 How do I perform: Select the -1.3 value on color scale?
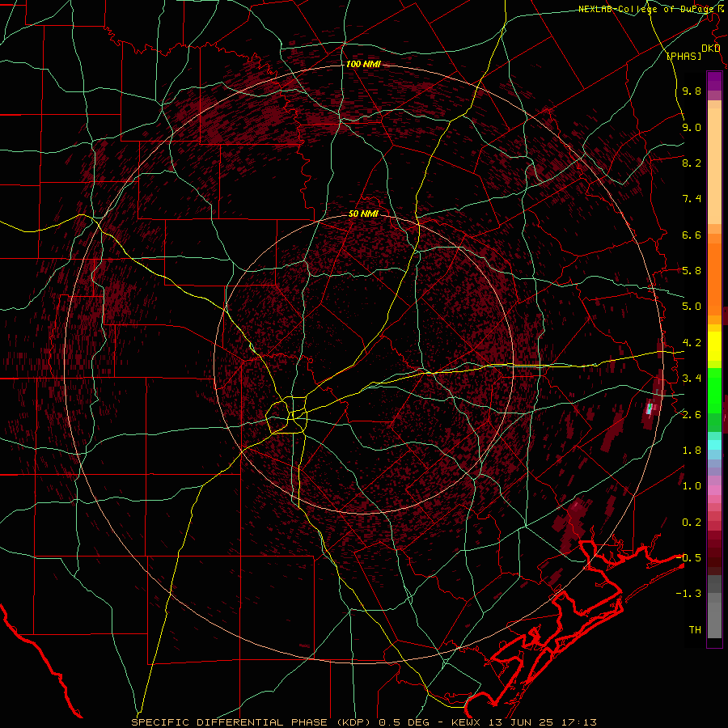click(689, 594)
